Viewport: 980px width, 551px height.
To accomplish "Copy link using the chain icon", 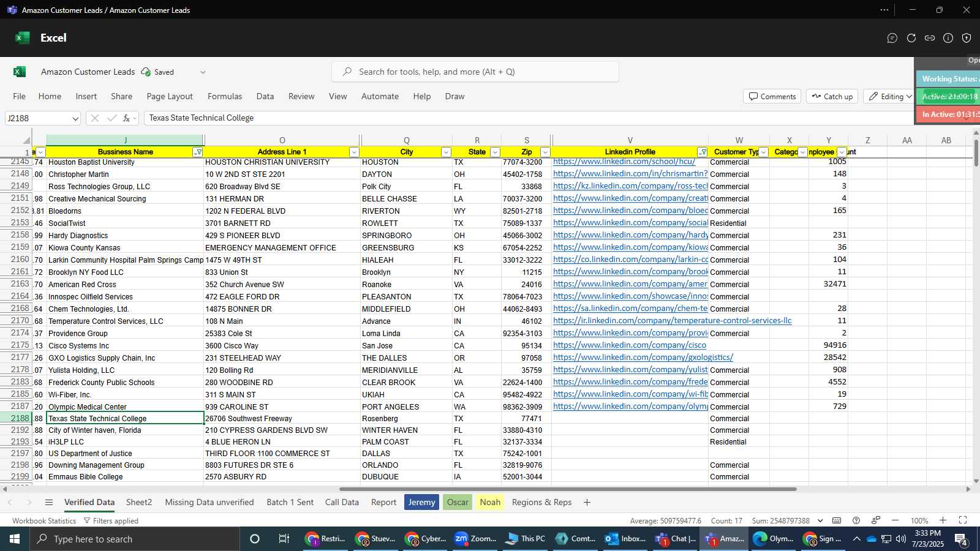I will pyautogui.click(x=930, y=38).
